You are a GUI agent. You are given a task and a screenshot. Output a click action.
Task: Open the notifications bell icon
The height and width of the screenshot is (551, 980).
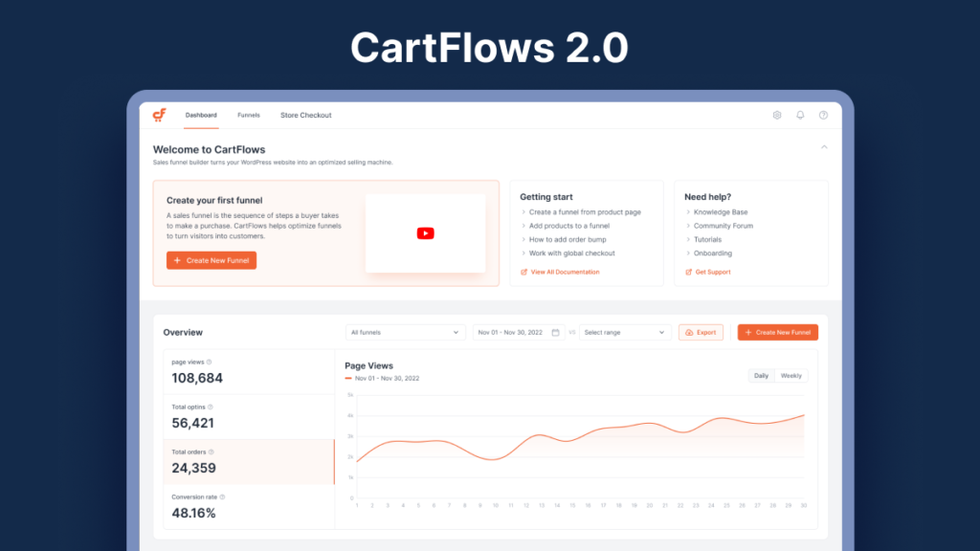point(800,115)
